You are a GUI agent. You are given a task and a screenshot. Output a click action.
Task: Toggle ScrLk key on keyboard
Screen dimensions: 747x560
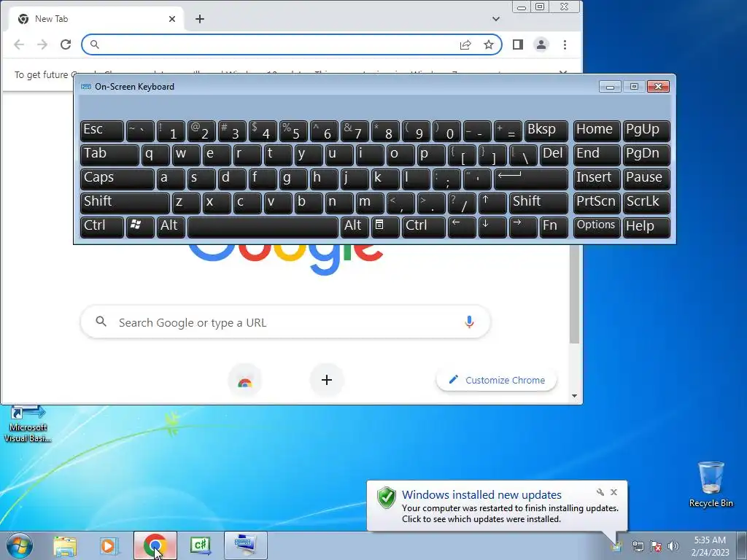(x=646, y=203)
